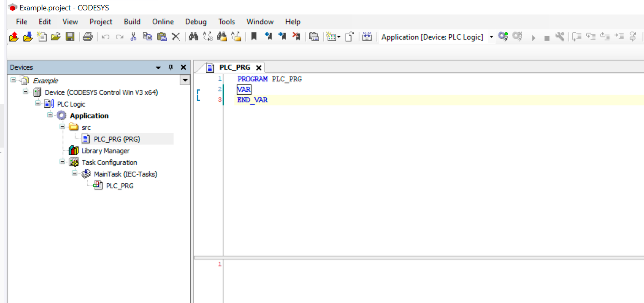Stop the application with the stop icon

click(547, 38)
